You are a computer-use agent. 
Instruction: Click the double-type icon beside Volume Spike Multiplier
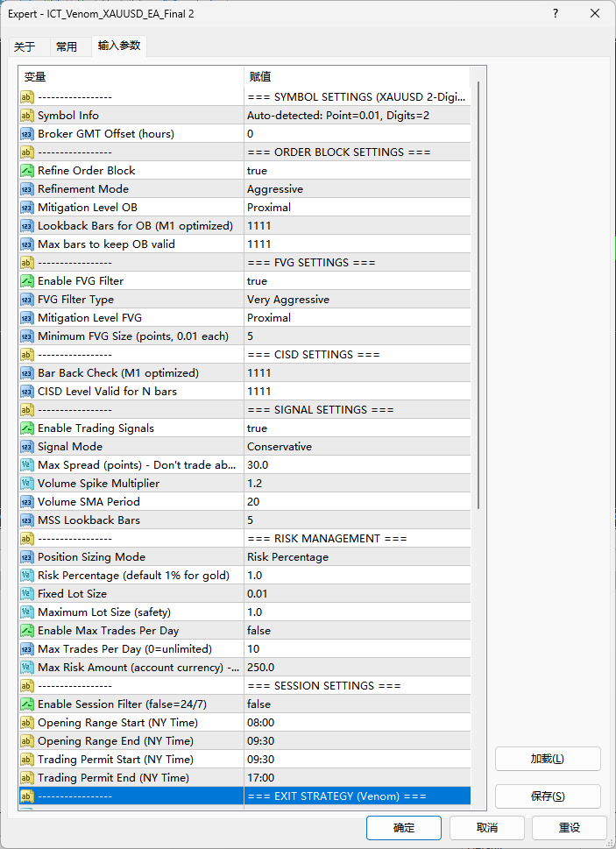click(x=27, y=484)
